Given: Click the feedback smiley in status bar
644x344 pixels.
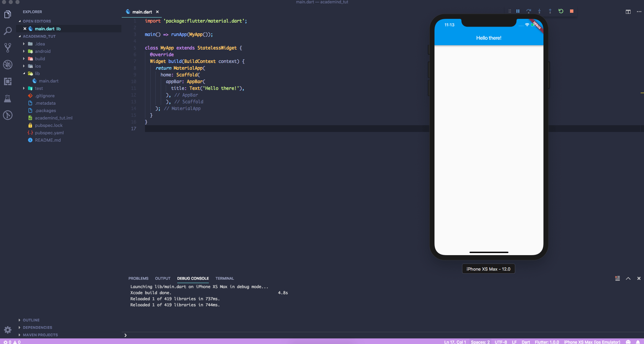Looking at the screenshot, I should tap(628, 342).
